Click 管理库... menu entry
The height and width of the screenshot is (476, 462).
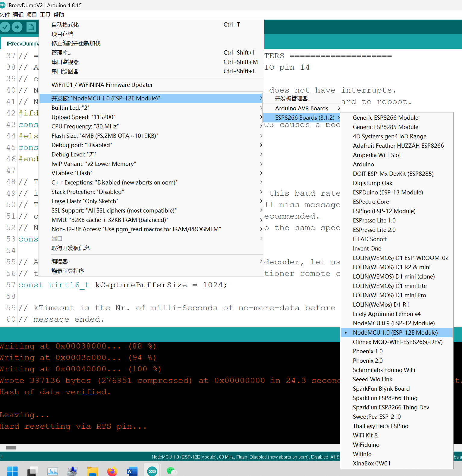pyautogui.click(x=152, y=52)
